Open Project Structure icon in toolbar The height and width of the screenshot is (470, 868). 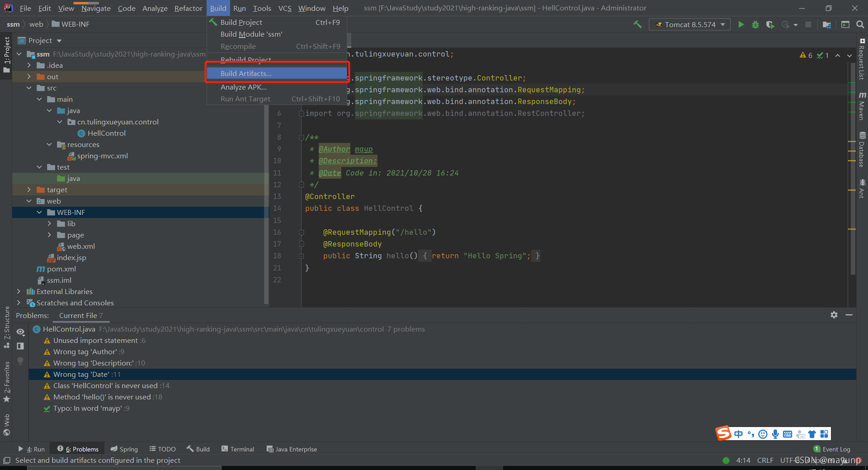coord(827,24)
